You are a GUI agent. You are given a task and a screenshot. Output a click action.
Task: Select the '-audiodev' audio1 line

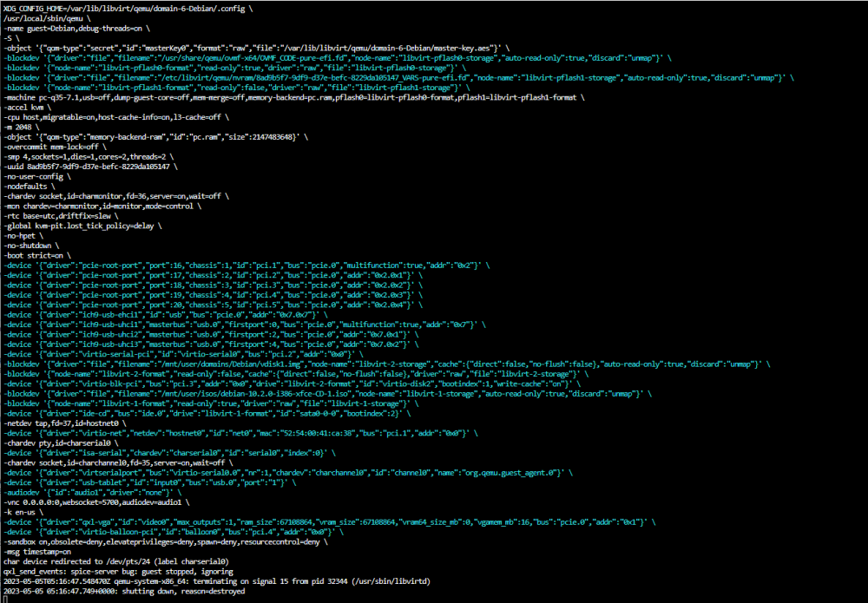point(93,493)
